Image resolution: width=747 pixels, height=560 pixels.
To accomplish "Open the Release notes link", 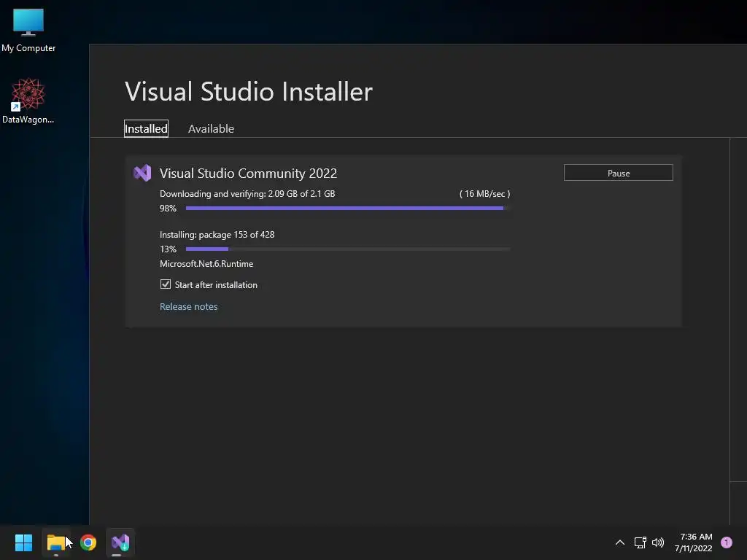I will 189,307.
